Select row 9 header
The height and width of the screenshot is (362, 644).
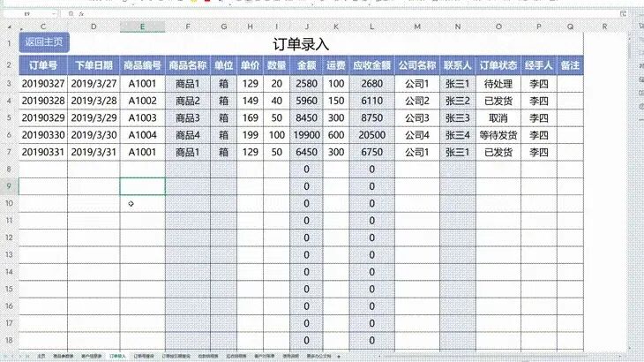pyautogui.click(x=8, y=186)
